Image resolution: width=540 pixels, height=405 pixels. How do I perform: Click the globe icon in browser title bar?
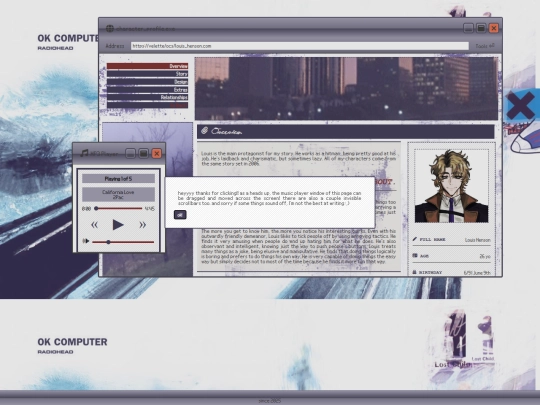click(110, 29)
